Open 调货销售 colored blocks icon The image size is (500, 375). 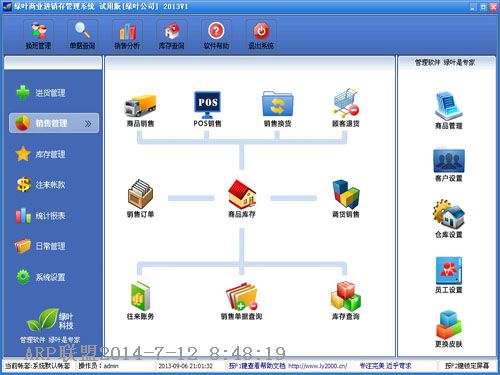tap(346, 198)
